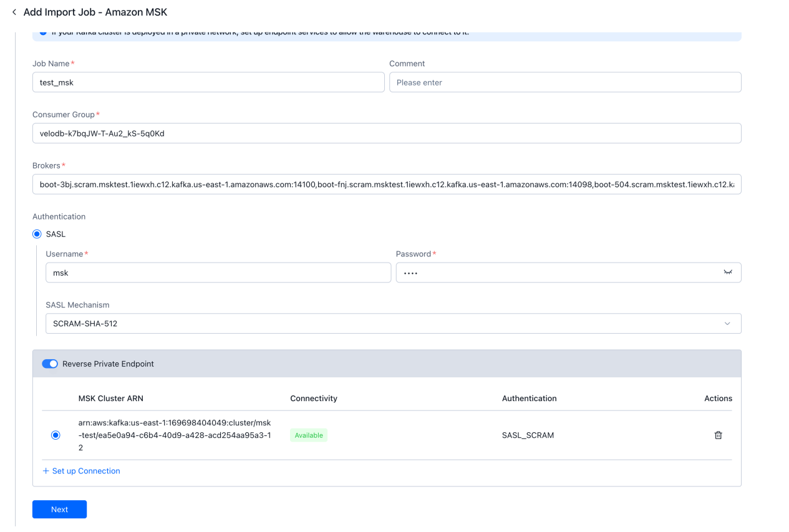Click the Password input field
This screenshot has width=789, height=532.
pos(568,273)
